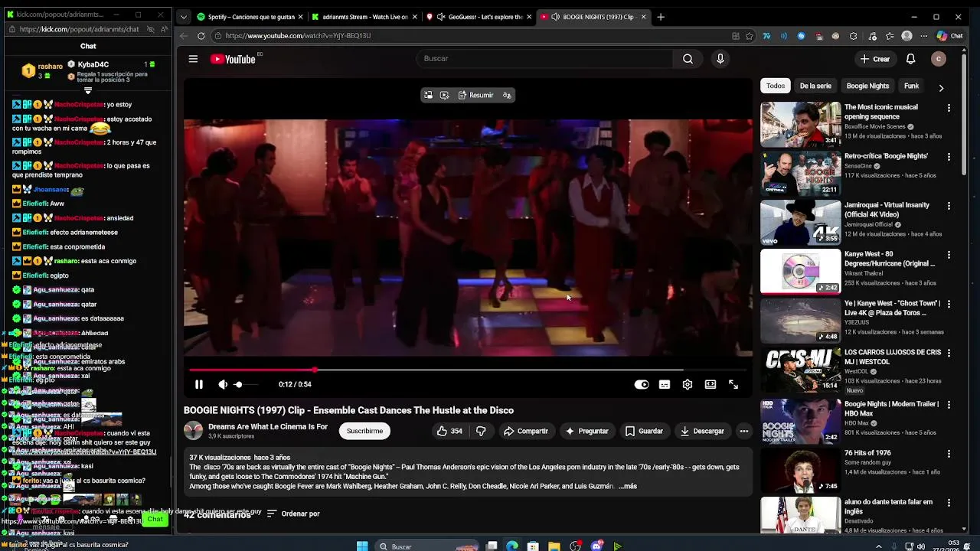Mute the video volume speaker icon

point(223,385)
